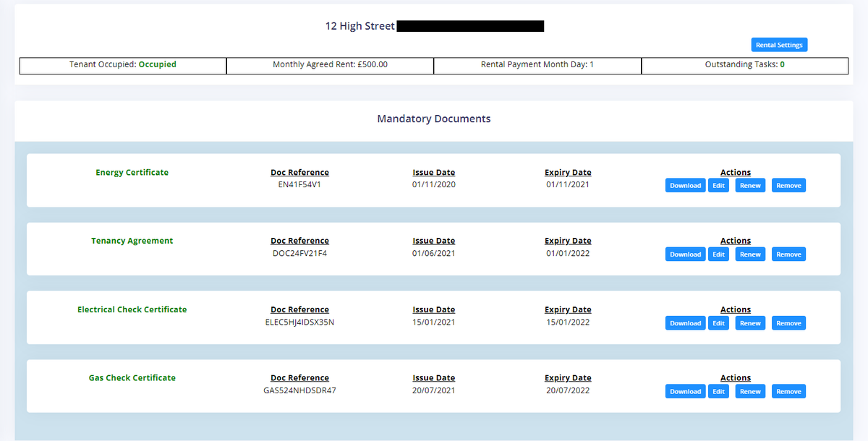Viewport: 868px width, 441px height.
Task: Click issue date 20/07/2021
Action: click(434, 390)
